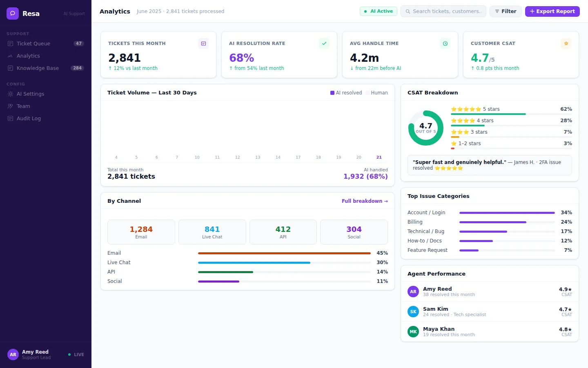Click the 4.7 CSAT donut chart
The image size is (588, 368).
point(426,128)
